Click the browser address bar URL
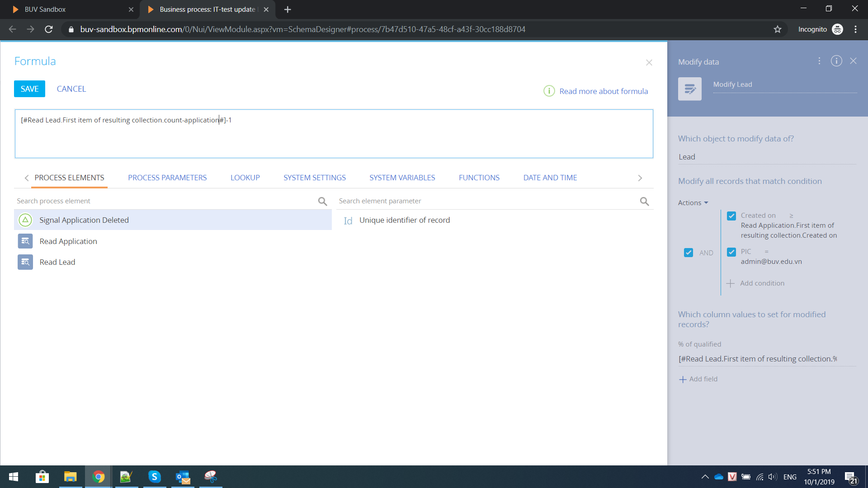This screenshot has width=868, height=488. tap(302, 29)
